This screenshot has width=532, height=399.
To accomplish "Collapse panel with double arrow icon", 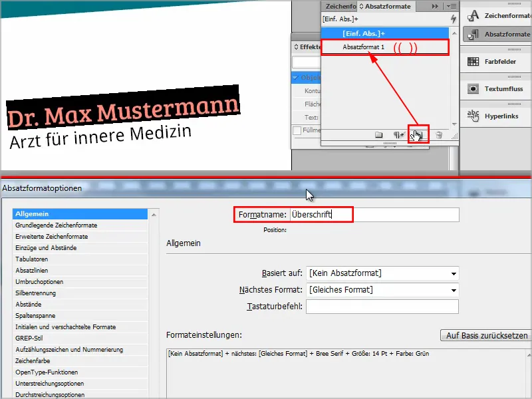I will coord(435,6).
